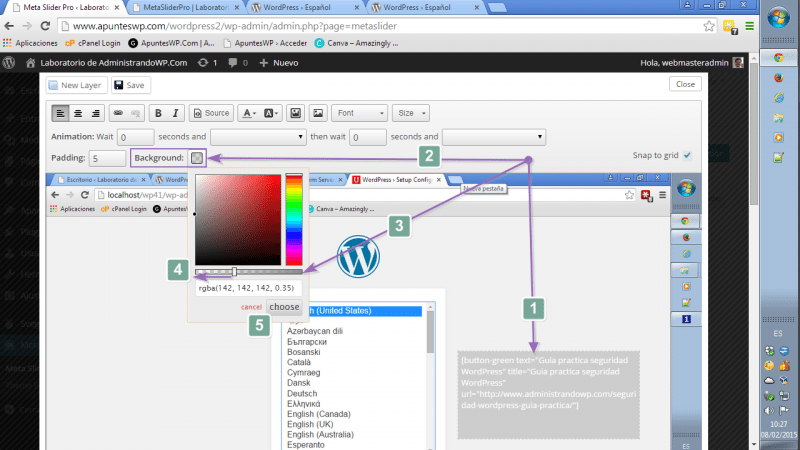Switch editor to Source view
The width and height of the screenshot is (800, 450).
coord(212,113)
